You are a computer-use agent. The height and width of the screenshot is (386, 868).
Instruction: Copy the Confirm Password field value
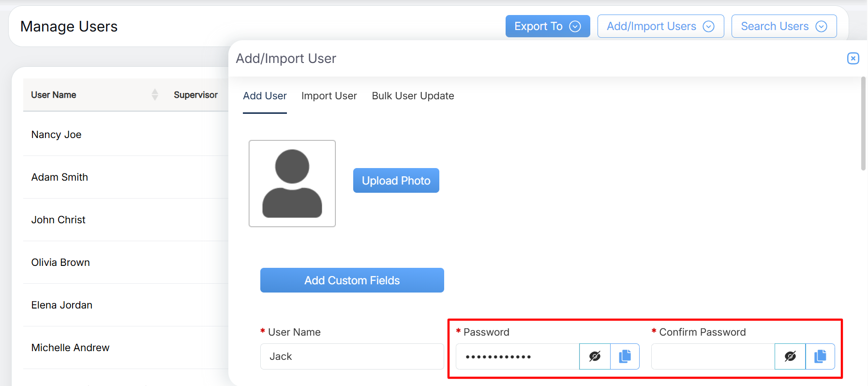(820, 356)
